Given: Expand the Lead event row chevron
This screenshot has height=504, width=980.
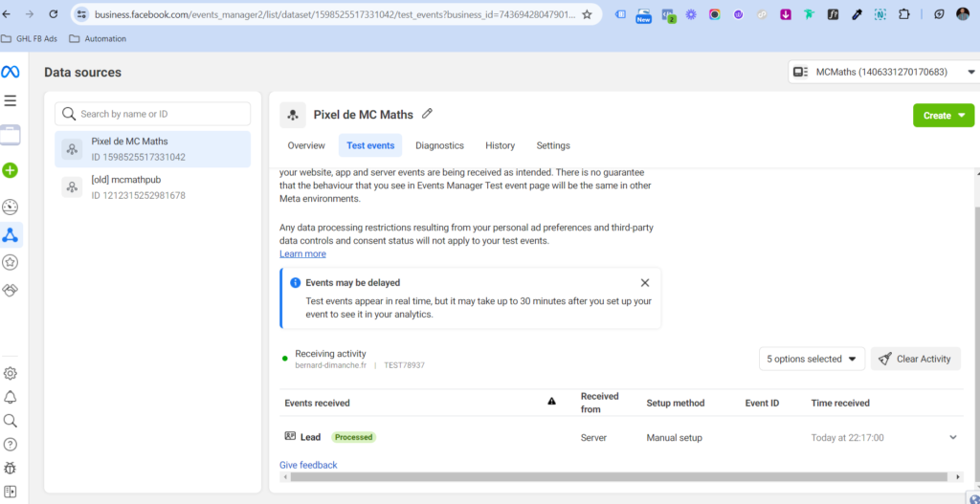Looking at the screenshot, I should (x=953, y=437).
